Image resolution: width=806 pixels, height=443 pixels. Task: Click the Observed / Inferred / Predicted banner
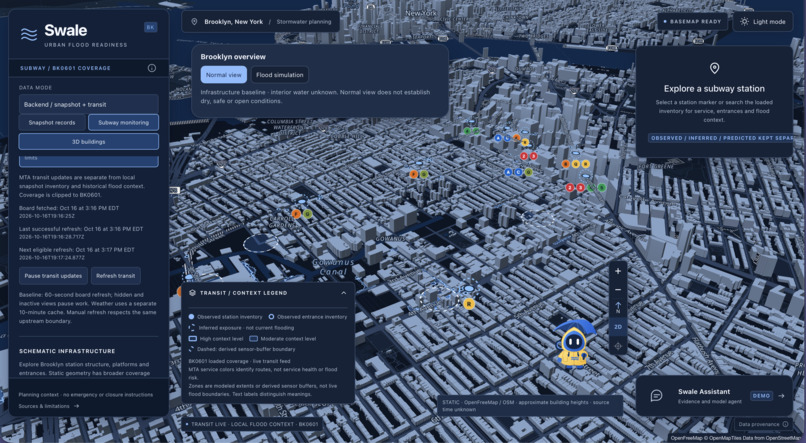coord(720,138)
